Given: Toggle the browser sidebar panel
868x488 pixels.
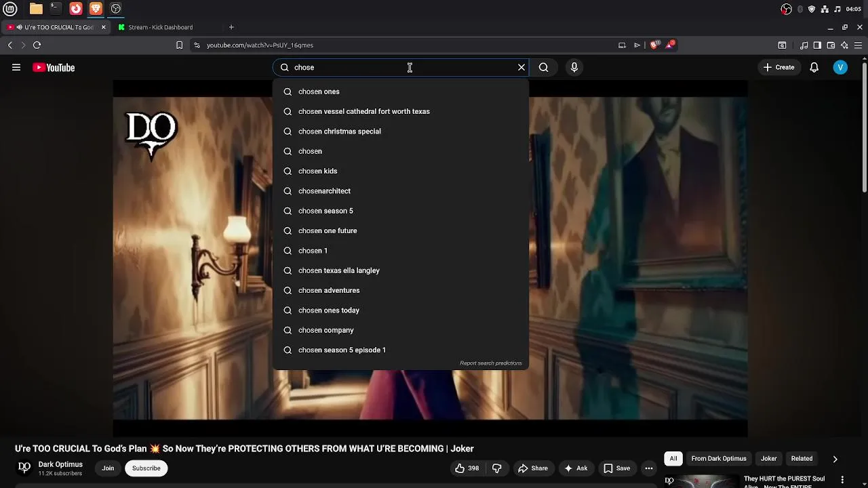Looking at the screenshot, I should pos(817,45).
